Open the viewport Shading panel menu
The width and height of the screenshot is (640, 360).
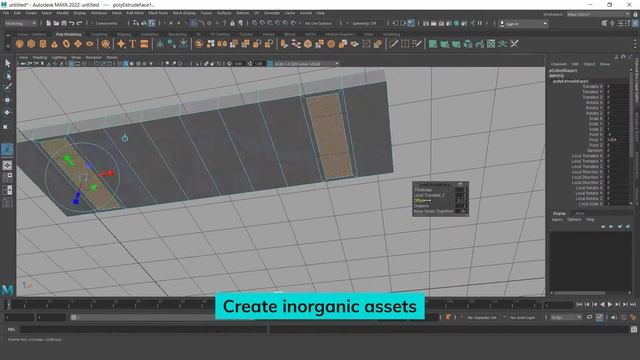tap(40, 58)
